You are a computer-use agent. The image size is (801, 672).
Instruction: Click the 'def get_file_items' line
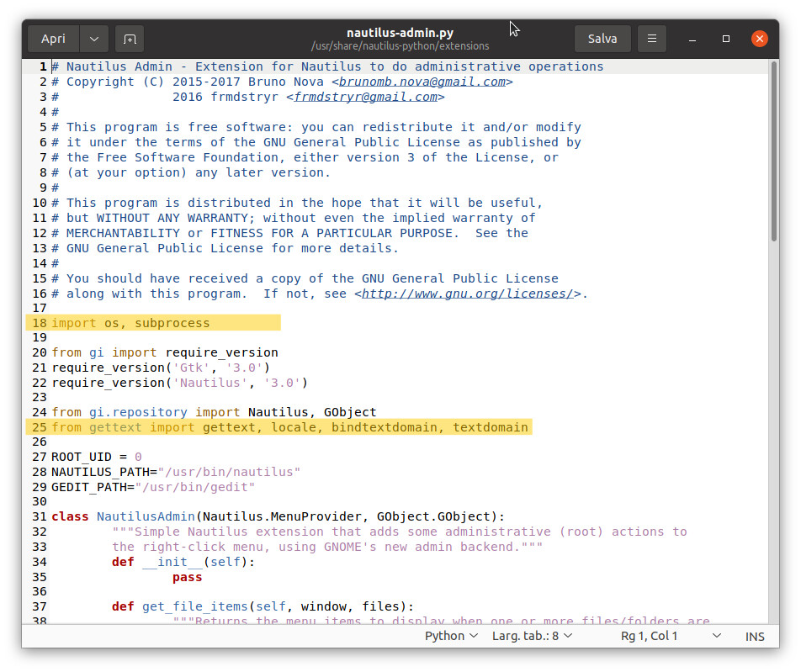[263, 606]
